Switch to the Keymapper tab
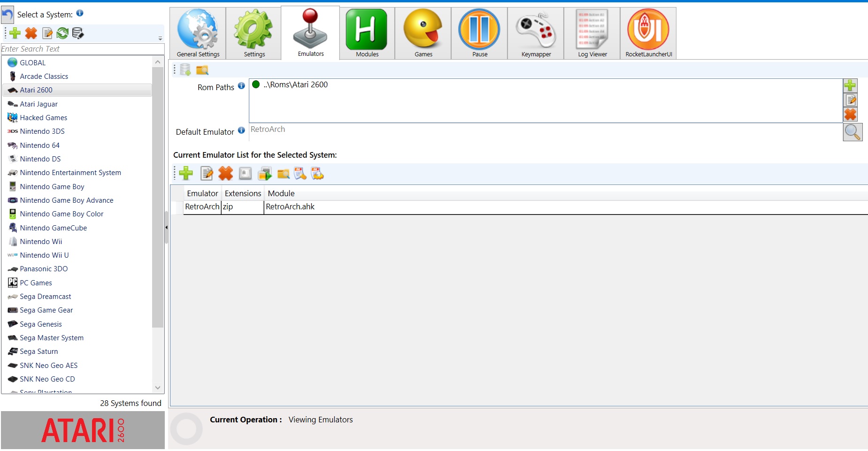Screen dimensions: 868x451 (536, 34)
